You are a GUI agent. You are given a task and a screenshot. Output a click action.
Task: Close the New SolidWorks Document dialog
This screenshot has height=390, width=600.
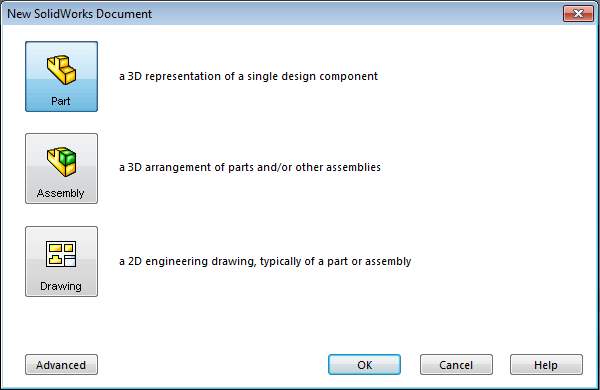(578, 14)
